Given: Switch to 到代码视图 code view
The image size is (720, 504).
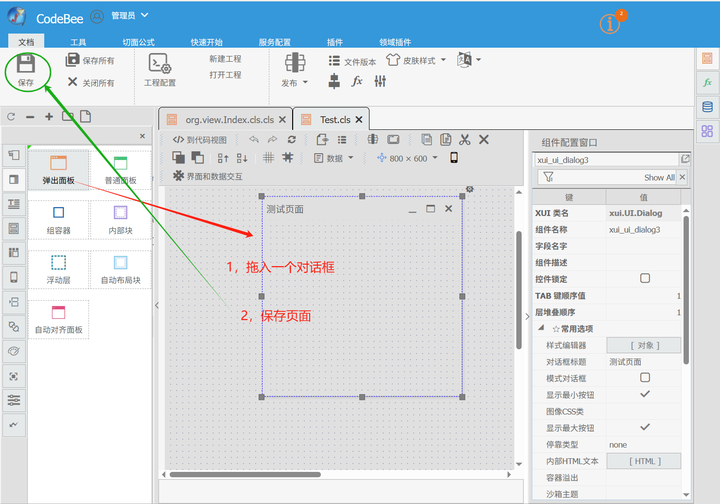Looking at the screenshot, I should pyautogui.click(x=200, y=140).
